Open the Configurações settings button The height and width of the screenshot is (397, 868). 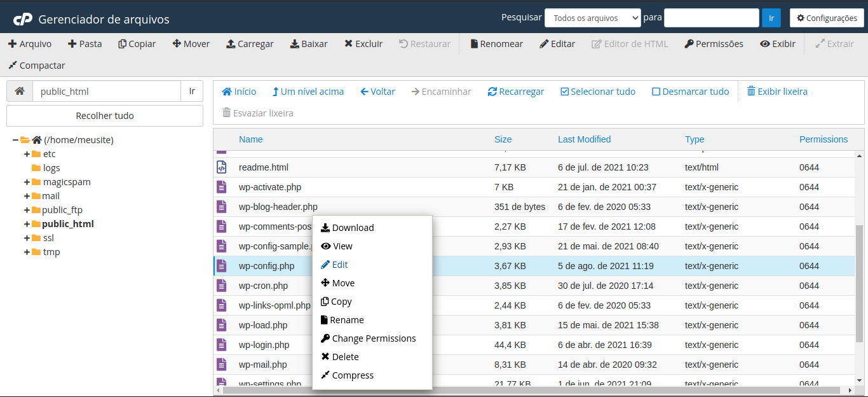pos(827,18)
